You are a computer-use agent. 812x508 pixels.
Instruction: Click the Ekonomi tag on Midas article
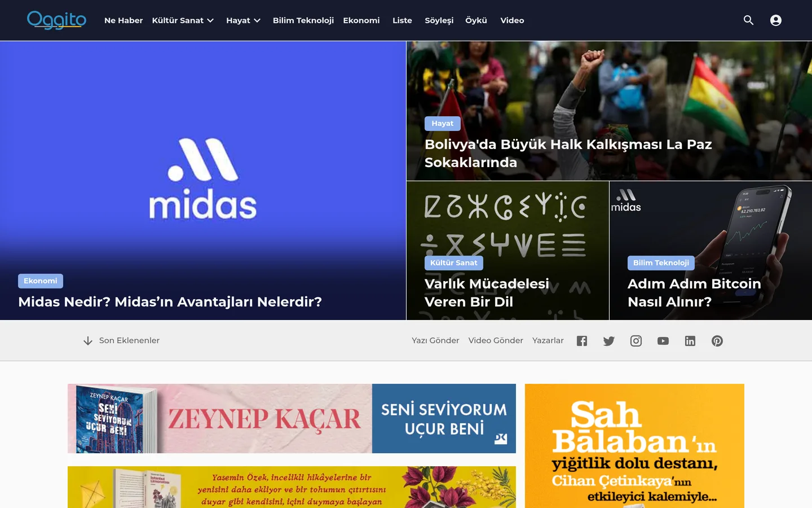pos(41,281)
